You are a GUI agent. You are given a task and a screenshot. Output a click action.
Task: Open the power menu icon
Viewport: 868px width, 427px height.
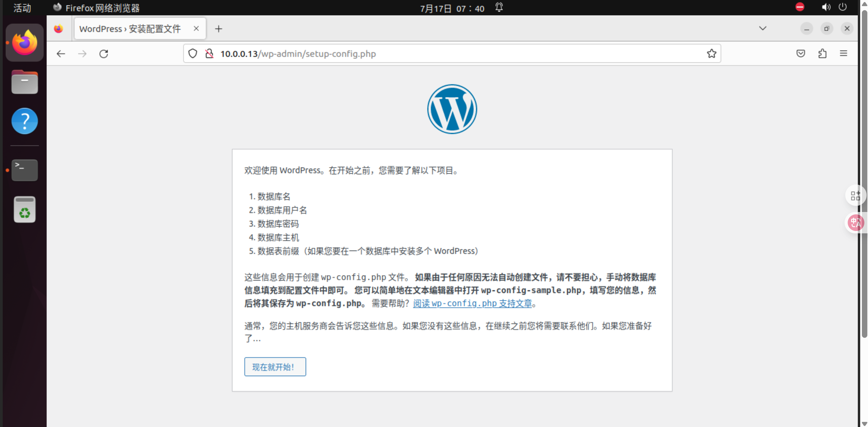click(x=843, y=7)
